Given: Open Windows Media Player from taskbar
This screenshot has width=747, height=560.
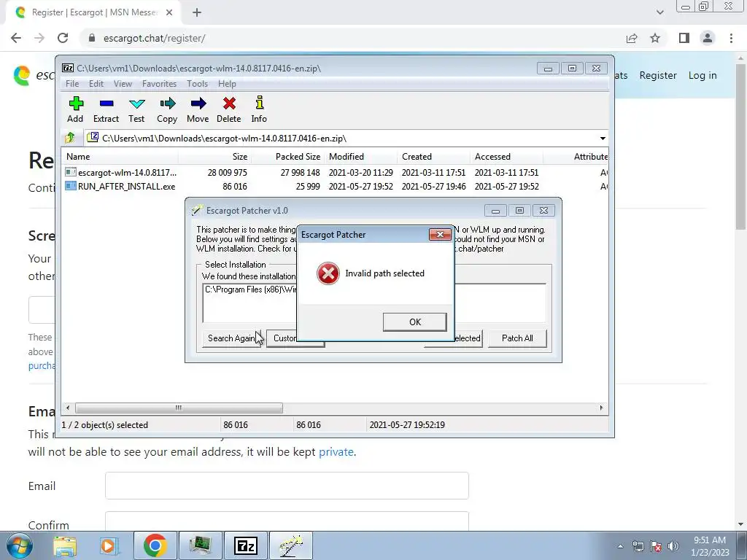Looking at the screenshot, I should (x=108, y=545).
